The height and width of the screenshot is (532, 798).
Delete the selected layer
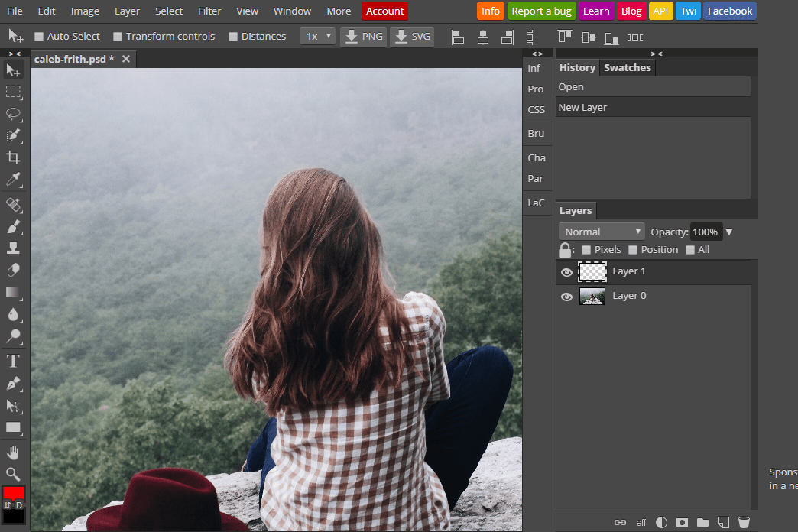(744, 522)
